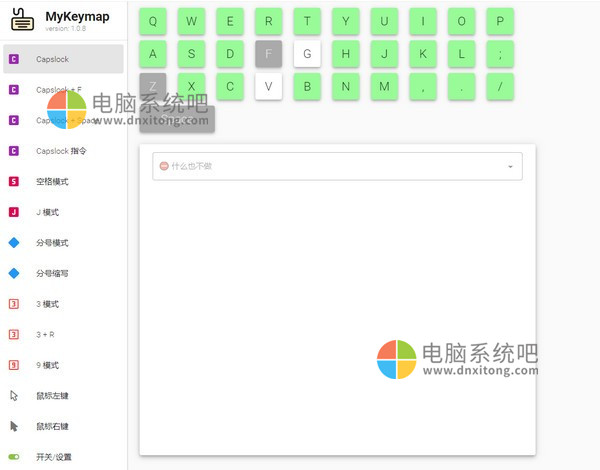Image resolution: width=600 pixels, height=470 pixels.
Task: Select the period key
Action: [x=461, y=86]
